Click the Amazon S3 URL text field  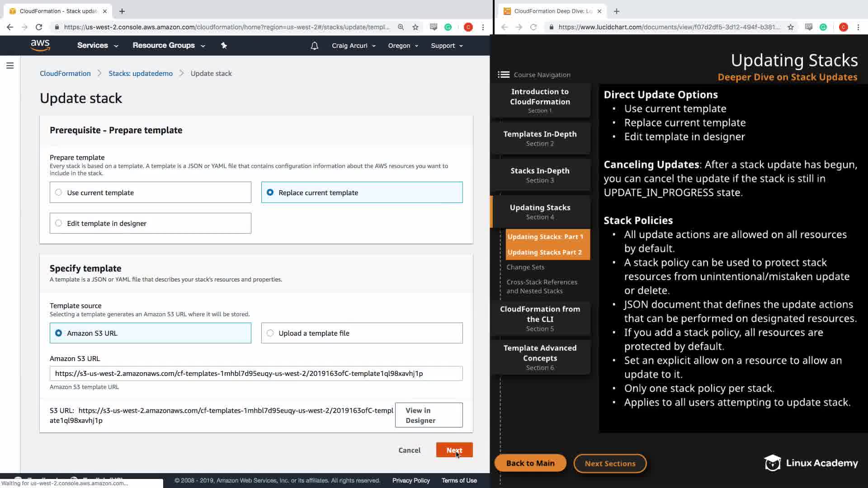[x=256, y=374]
